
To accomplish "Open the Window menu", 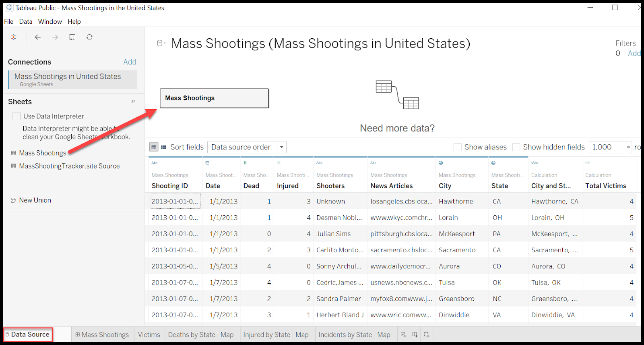I will click(50, 21).
